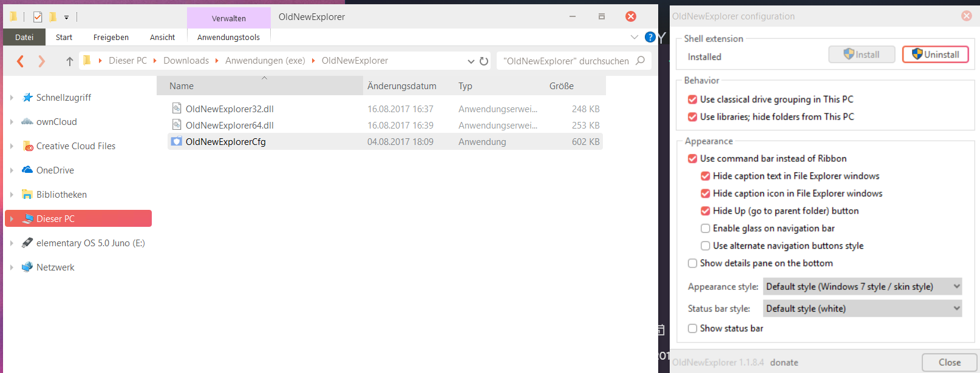
Task: Click the Bibliotheken library icon
Action: point(27,194)
